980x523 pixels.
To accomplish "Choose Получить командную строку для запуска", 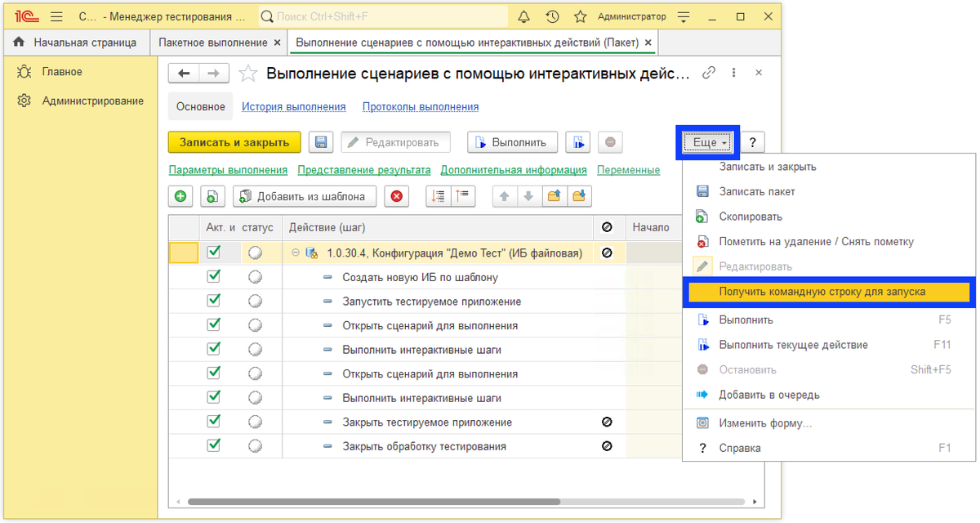I will click(x=829, y=292).
